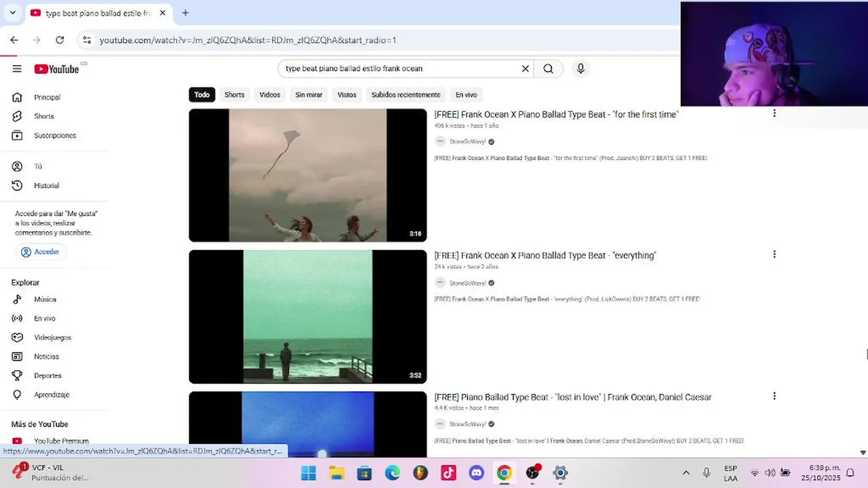Click the Acceder sign-in button
This screenshot has width=868, height=488.
pyautogui.click(x=41, y=252)
